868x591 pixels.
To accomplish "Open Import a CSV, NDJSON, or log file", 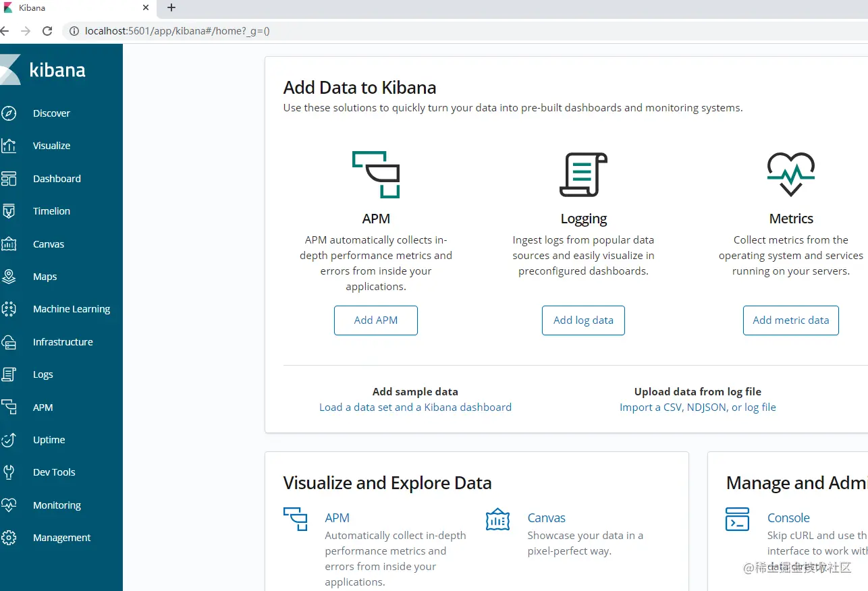I will pyautogui.click(x=698, y=407).
